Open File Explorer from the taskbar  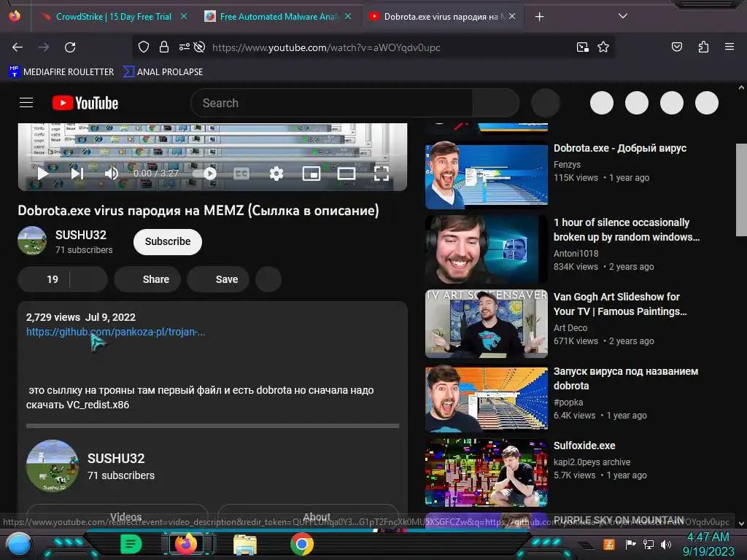(245, 544)
